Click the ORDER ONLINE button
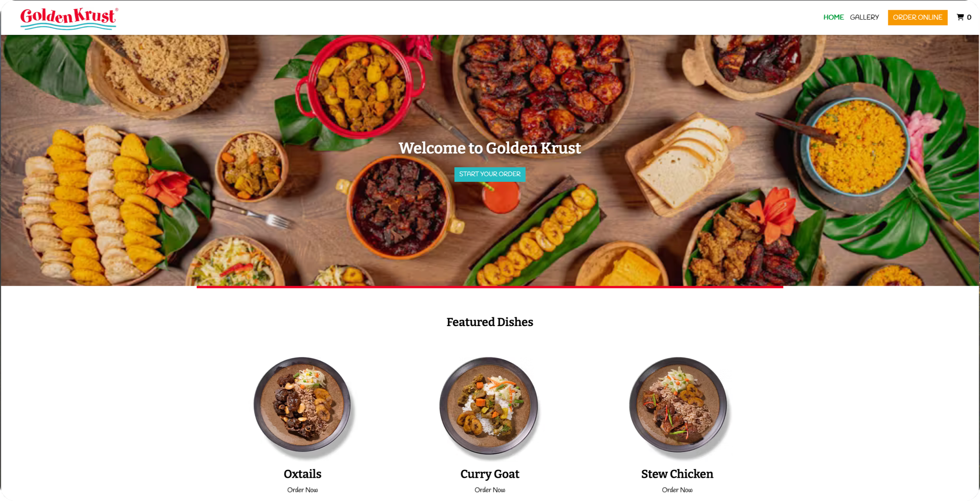Image resolution: width=980 pixels, height=501 pixels. [x=917, y=18]
